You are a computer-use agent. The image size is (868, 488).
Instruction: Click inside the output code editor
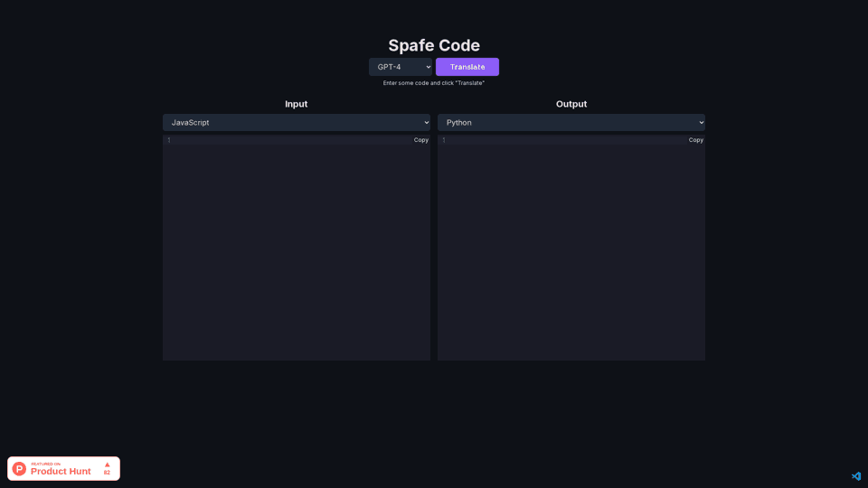(571, 249)
